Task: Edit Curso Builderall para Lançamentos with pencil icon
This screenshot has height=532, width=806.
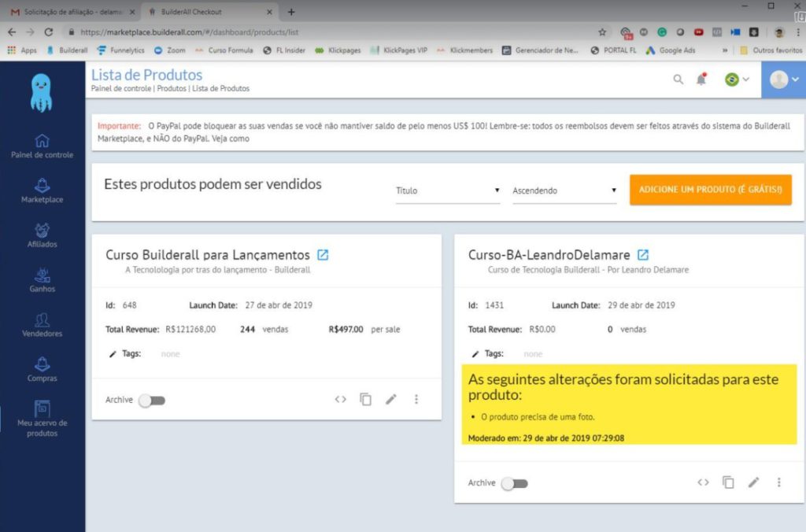Action: [391, 399]
